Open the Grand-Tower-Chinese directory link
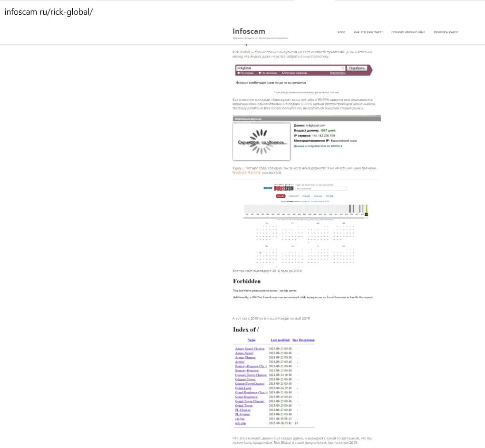This screenshot has height=448, width=485. point(250,401)
